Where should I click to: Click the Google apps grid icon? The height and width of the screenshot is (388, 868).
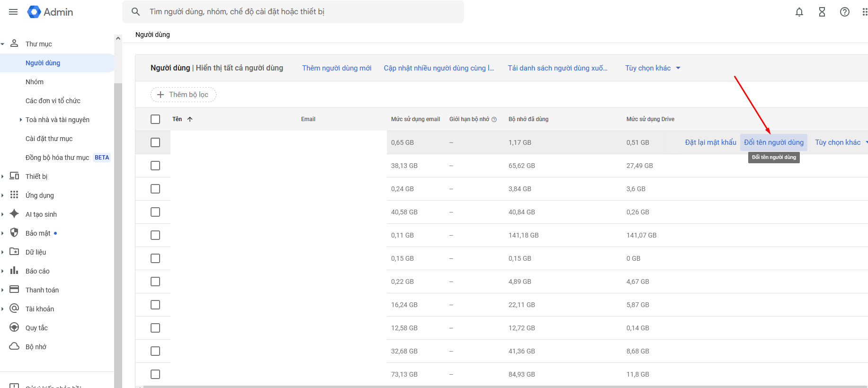pos(864,12)
